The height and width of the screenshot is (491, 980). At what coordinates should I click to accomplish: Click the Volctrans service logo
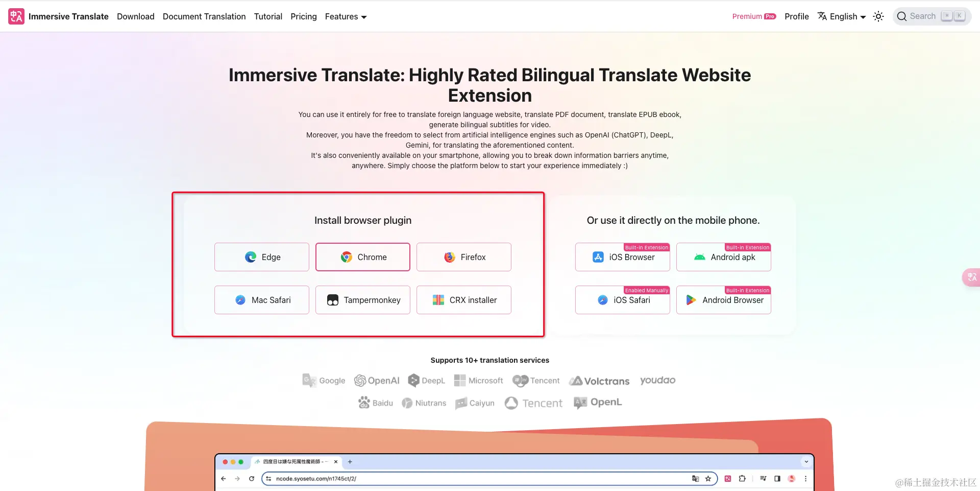click(x=599, y=381)
